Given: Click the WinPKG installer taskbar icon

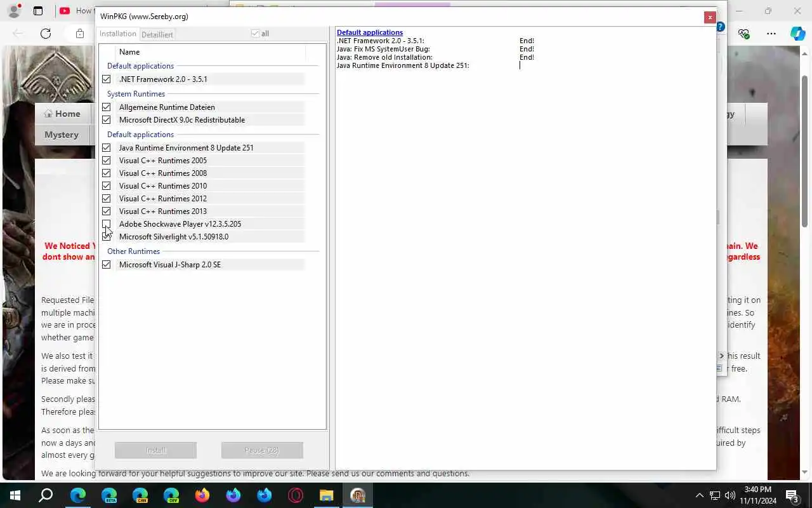Looking at the screenshot, I should [x=358, y=495].
